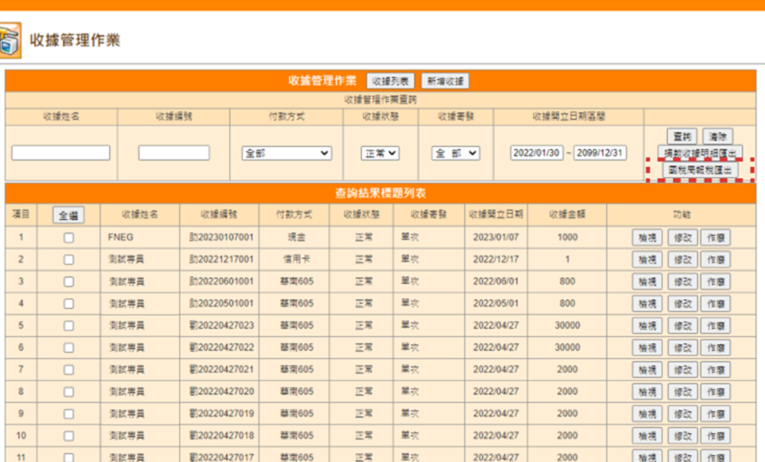The image size is (765, 462).
Task: Click 修改 in row item 10
Action: click(683, 436)
